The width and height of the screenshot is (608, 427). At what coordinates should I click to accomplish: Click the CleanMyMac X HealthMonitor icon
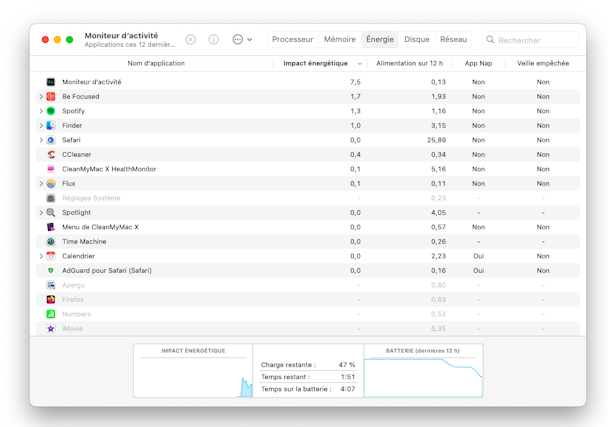pyautogui.click(x=51, y=169)
